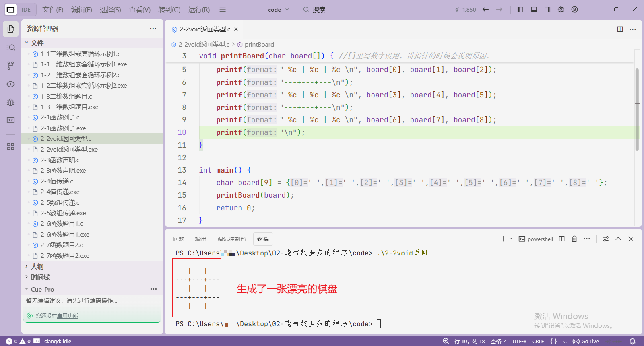Open Cue-Pro section more actions ellipsis
644x346 pixels.
pos(153,289)
